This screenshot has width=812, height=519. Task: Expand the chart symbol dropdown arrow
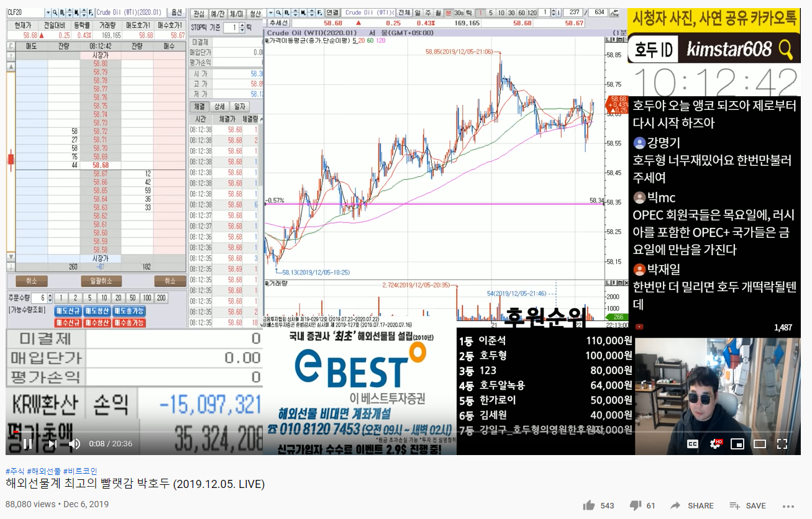[271, 12]
